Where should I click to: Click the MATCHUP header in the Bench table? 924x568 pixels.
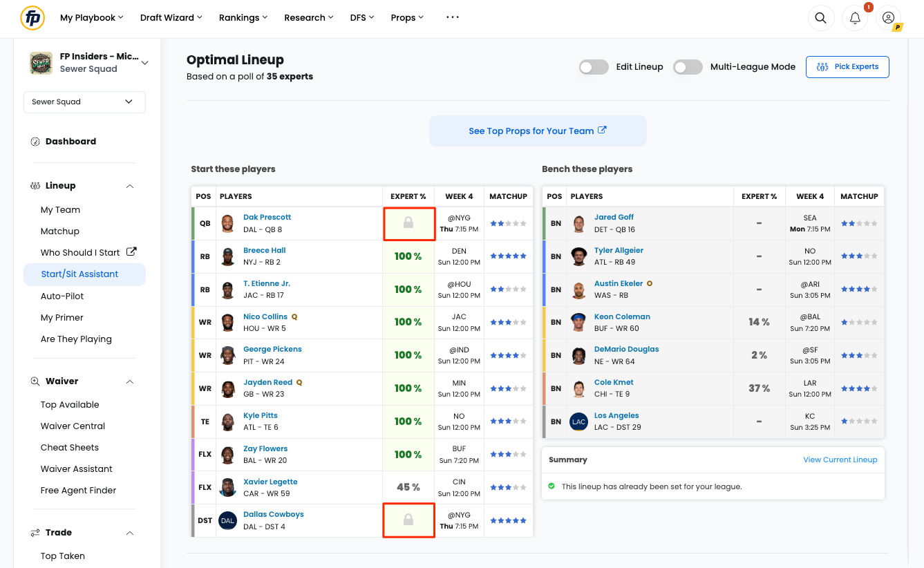click(x=859, y=196)
